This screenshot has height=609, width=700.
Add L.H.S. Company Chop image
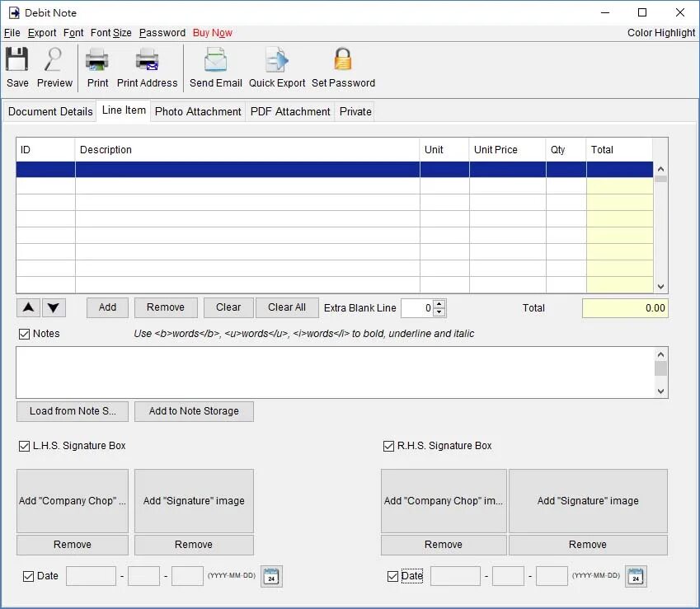click(x=73, y=501)
